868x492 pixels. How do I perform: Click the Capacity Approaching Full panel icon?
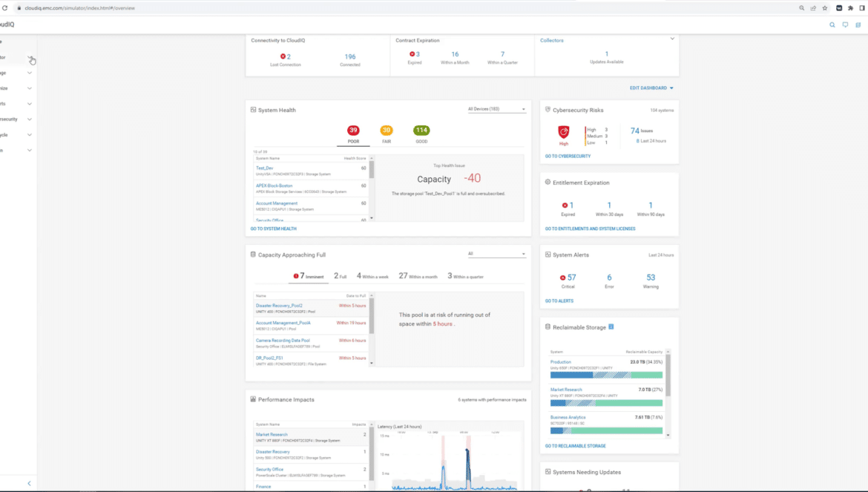253,255
